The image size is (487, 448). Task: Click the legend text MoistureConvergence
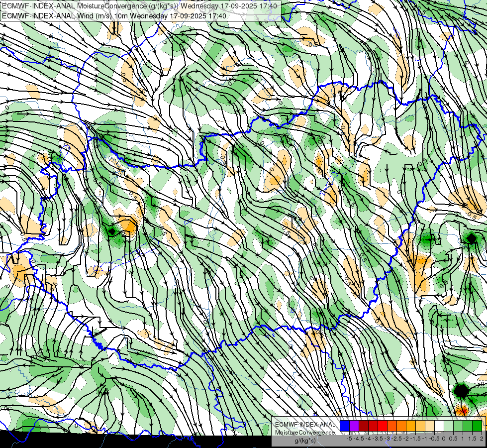[x=305, y=433]
